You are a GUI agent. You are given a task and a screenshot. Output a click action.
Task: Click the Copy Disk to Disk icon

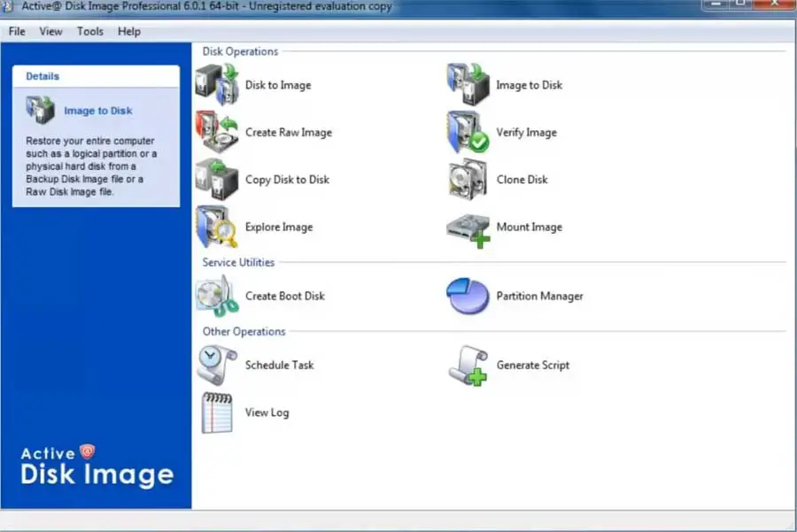[217, 179]
